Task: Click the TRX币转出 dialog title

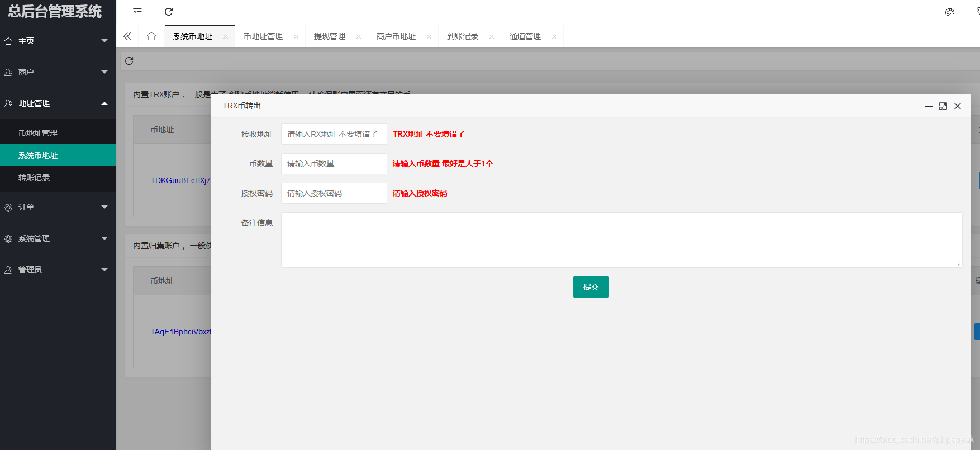Action: point(242,106)
